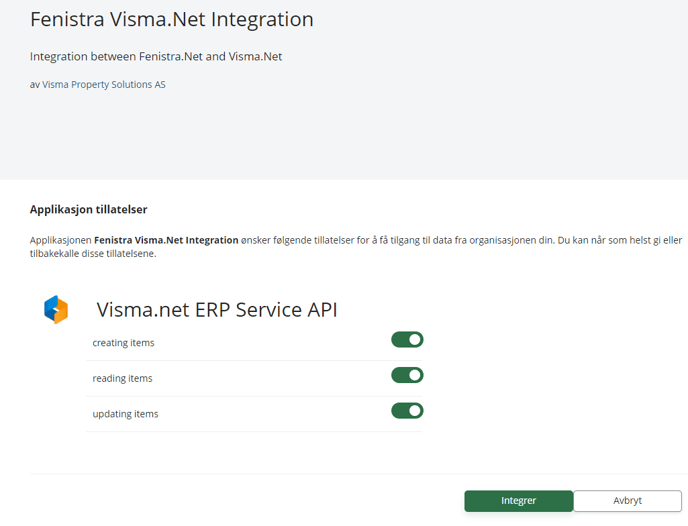
Task: Click the Visma.net ERP Service API heading
Action: [x=217, y=310]
